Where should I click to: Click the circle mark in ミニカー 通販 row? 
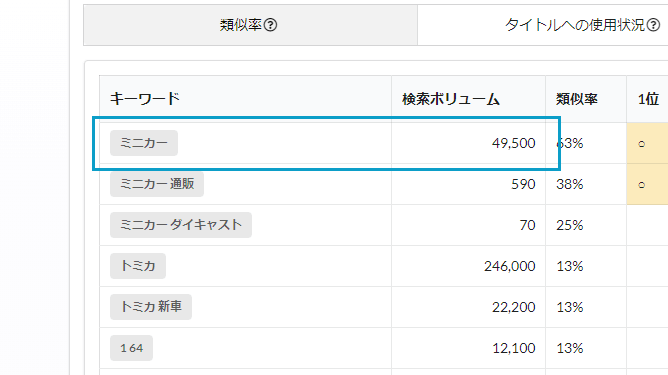(642, 185)
